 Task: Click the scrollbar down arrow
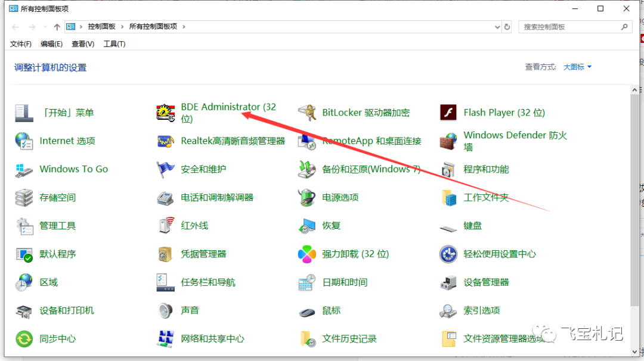tap(634, 351)
